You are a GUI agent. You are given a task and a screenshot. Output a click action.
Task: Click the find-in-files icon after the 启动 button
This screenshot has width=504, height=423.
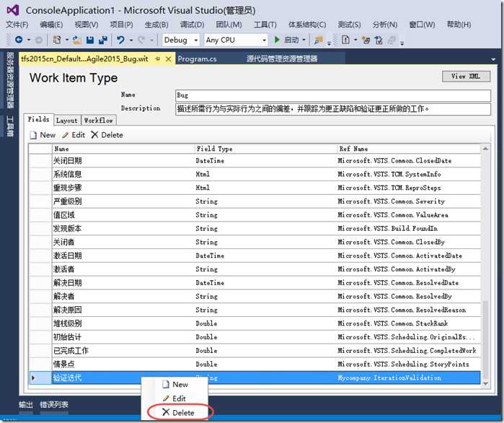pyautogui.click(x=319, y=40)
